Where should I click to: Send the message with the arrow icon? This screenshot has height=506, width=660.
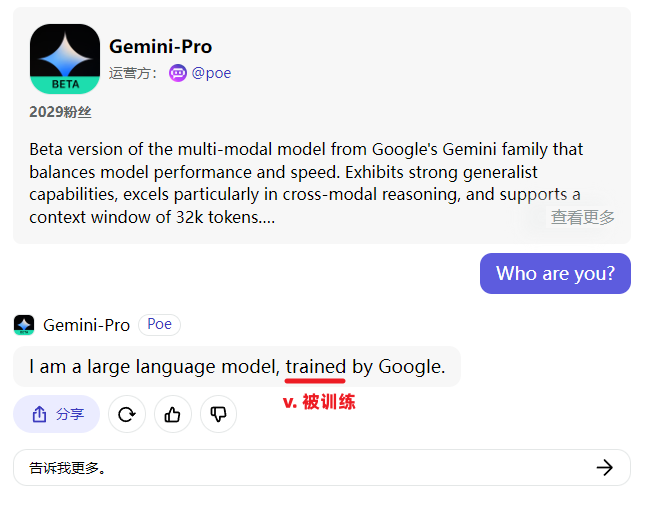604,467
